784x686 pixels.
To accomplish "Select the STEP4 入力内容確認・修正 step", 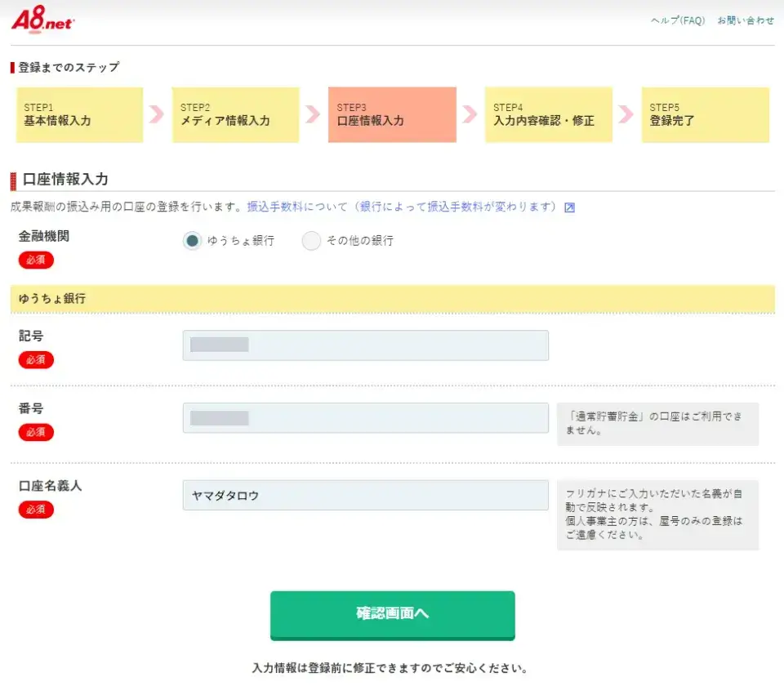I will (x=547, y=114).
